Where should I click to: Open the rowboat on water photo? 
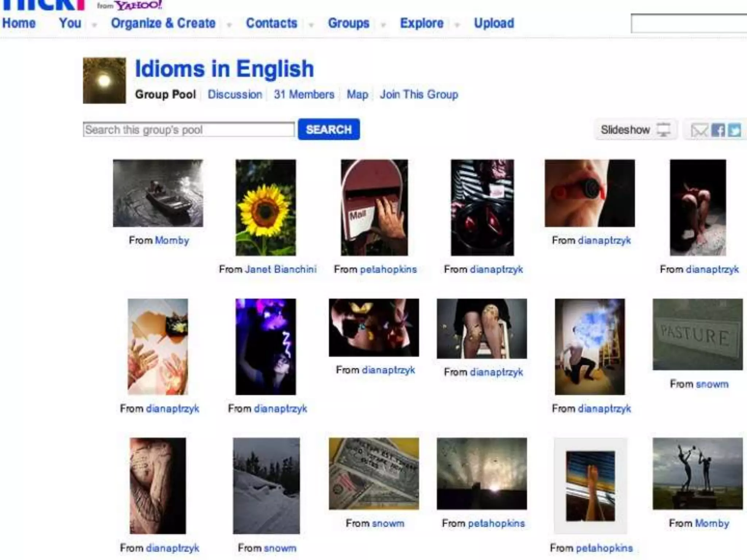158,193
